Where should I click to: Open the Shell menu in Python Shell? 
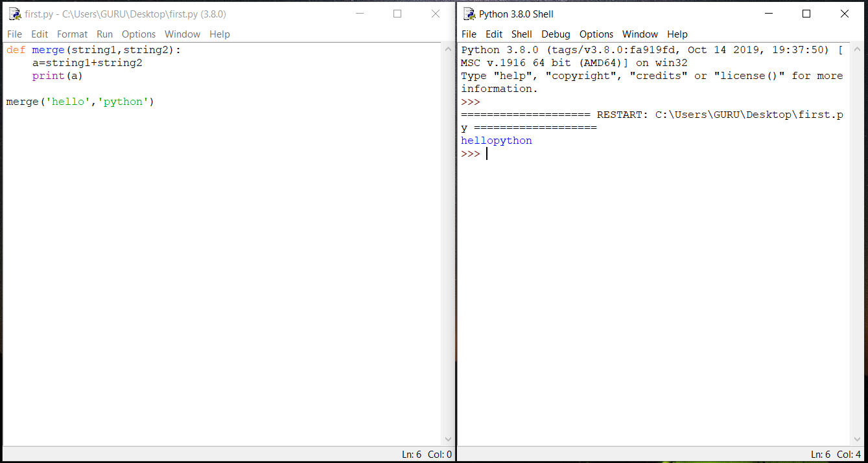point(521,34)
